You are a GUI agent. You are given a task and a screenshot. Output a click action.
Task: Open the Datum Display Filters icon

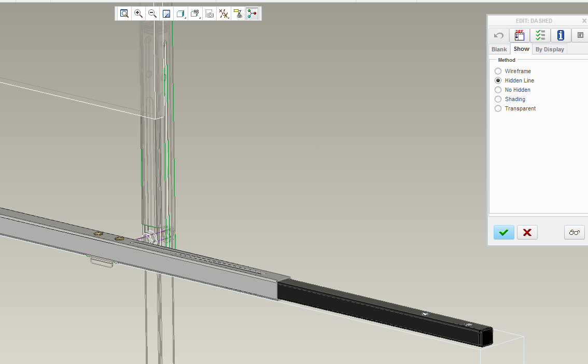coord(224,14)
